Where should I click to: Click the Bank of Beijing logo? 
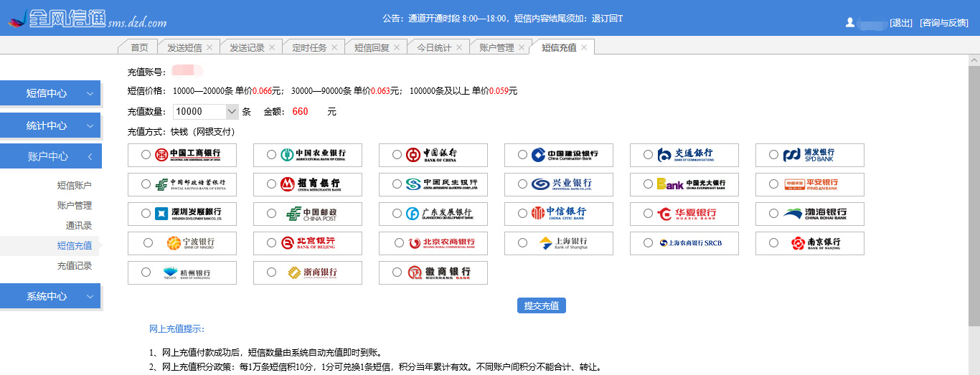(308, 243)
